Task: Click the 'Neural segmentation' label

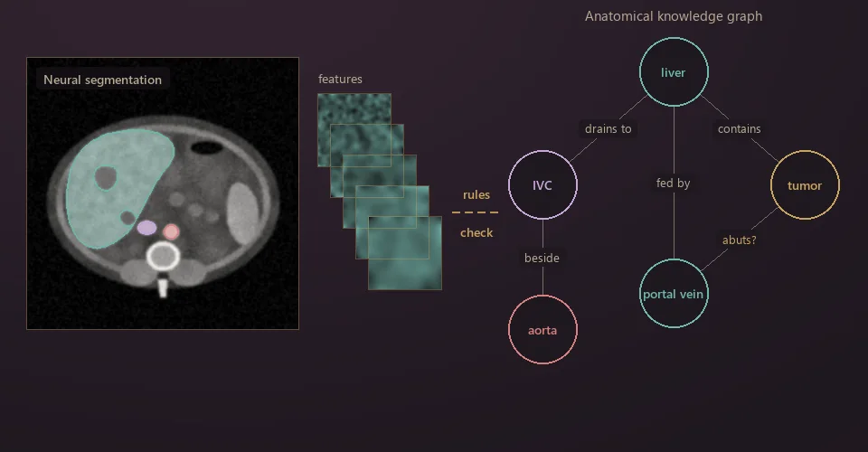Action: tap(102, 80)
